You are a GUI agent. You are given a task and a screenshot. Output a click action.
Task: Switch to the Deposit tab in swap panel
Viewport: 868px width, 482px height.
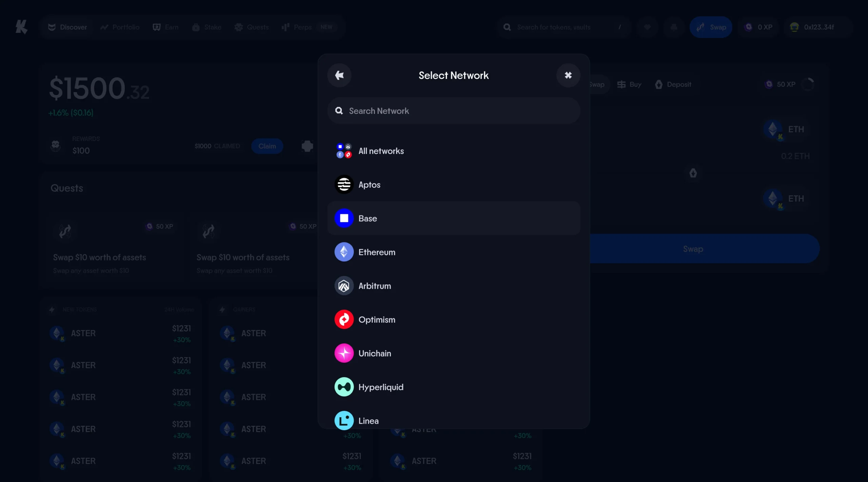pos(673,84)
